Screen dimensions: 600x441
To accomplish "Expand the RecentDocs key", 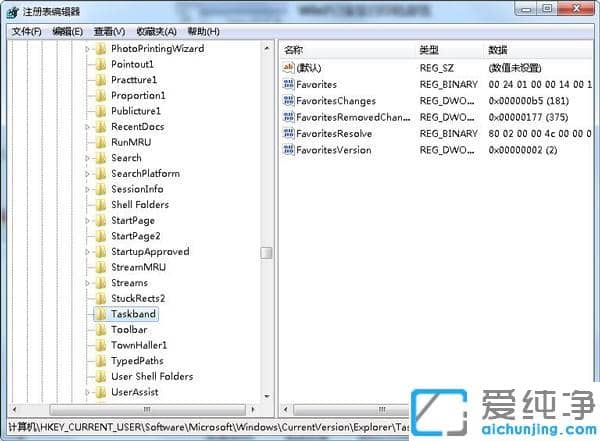I will tap(87, 127).
